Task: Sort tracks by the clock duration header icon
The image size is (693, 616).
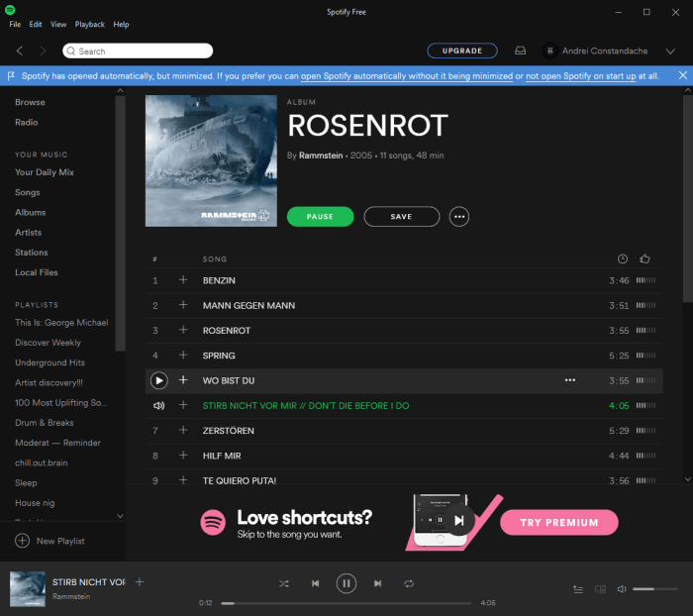Action: (623, 258)
